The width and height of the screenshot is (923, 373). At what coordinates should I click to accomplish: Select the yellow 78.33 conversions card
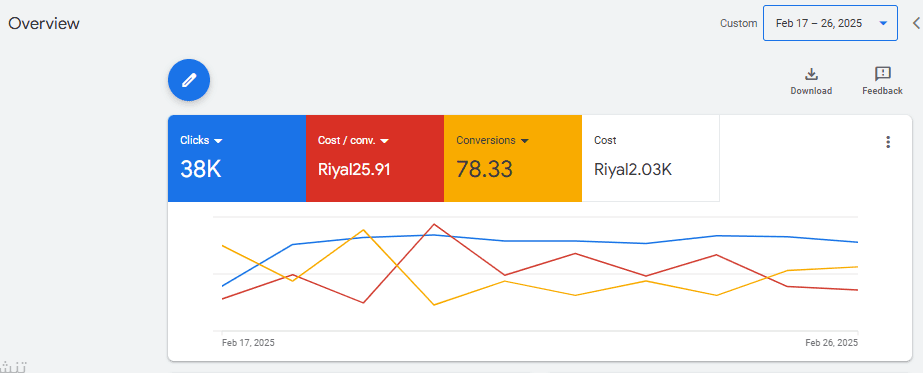tap(513, 158)
